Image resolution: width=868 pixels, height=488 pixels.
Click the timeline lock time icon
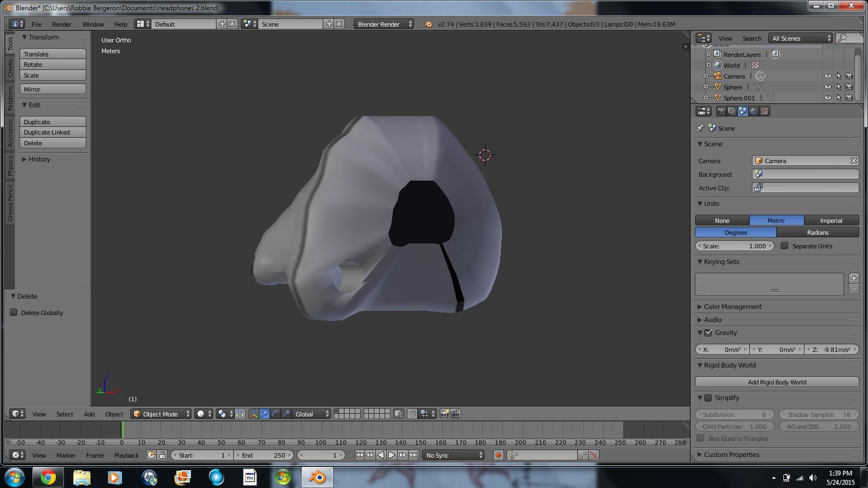(162, 455)
